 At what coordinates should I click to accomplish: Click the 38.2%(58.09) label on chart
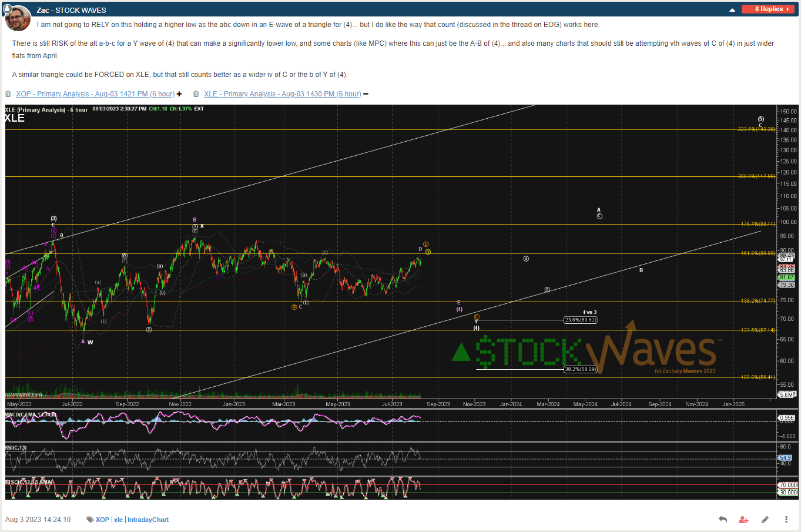580,369
